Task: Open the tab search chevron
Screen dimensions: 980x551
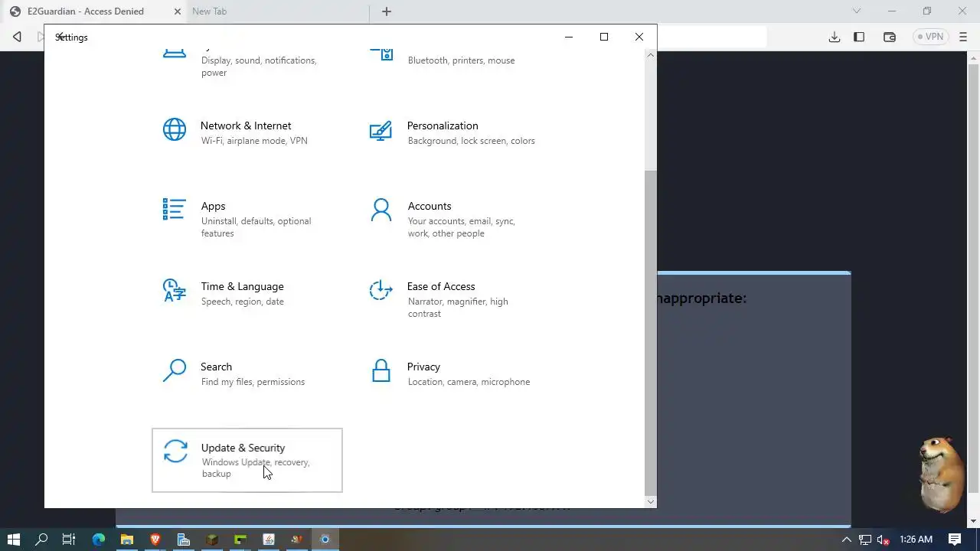Action: pyautogui.click(x=857, y=11)
